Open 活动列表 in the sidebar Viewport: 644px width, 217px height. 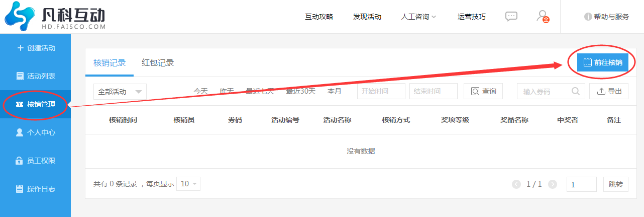tap(36, 76)
